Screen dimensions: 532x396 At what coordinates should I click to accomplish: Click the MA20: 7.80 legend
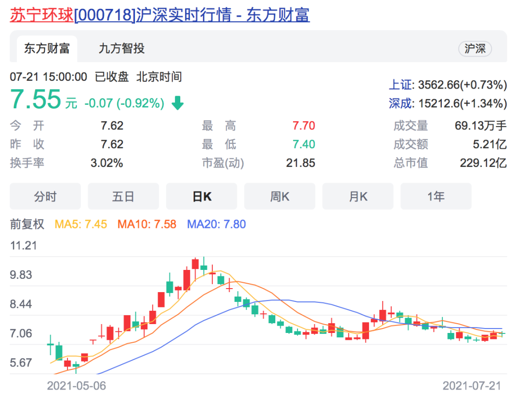pyautogui.click(x=216, y=224)
